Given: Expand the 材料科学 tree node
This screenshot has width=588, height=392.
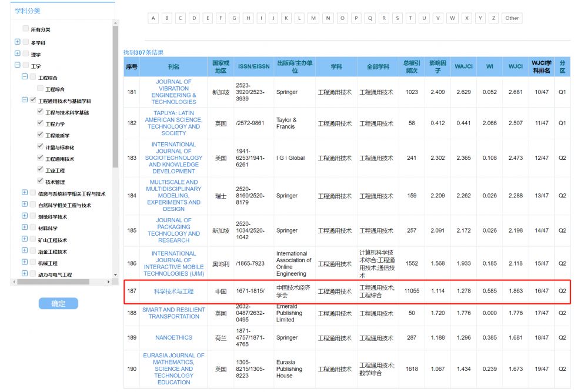Looking at the screenshot, I should (x=25, y=228).
